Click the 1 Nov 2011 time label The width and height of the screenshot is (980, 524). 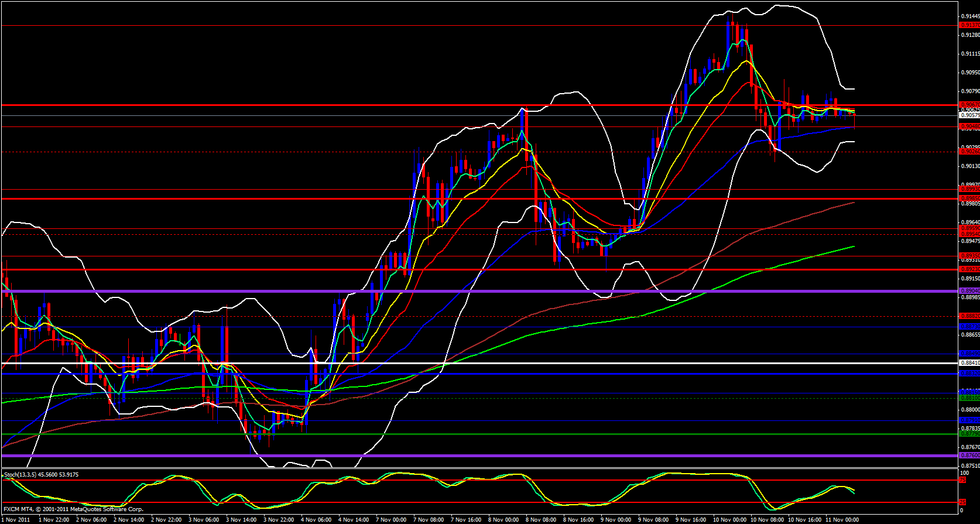point(16,519)
